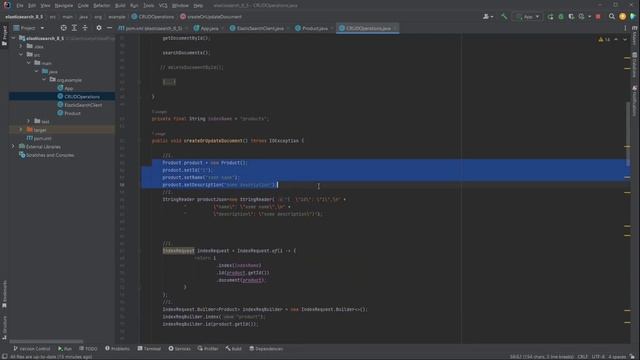Click the Expand All icon in Project panel
Screen dimensions: 640x360
[x=74, y=28]
